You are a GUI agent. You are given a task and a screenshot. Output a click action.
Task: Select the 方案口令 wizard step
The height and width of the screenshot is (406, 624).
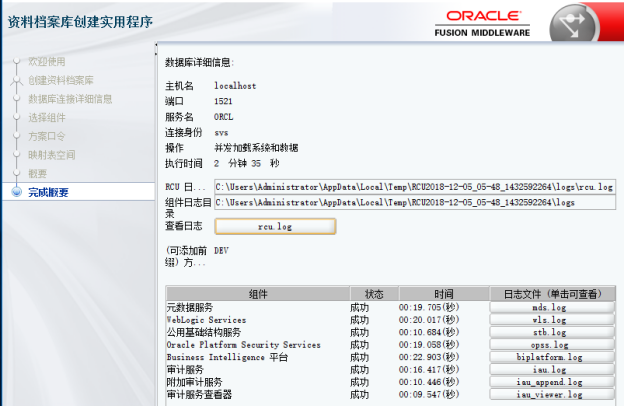point(47,136)
